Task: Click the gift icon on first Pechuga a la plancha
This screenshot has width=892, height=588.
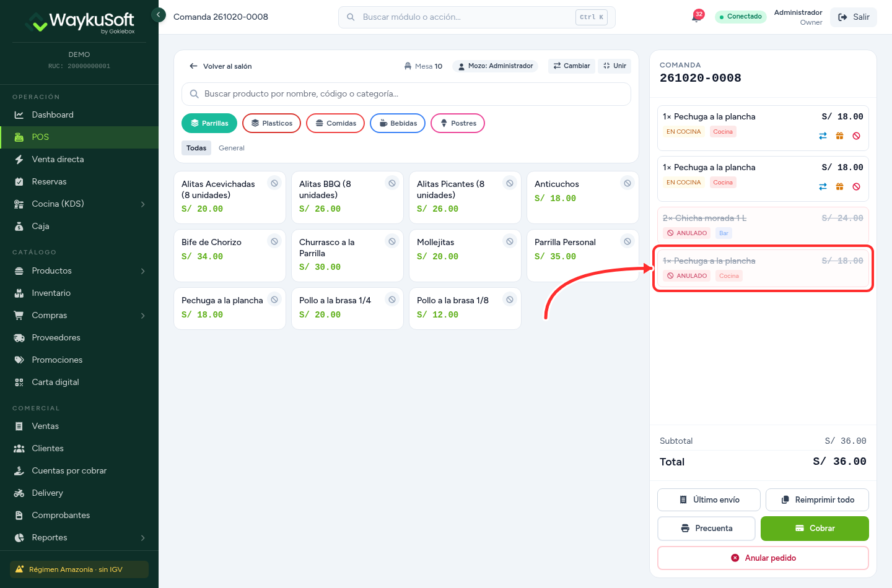Action: pyautogui.click(x=839, y=136)
